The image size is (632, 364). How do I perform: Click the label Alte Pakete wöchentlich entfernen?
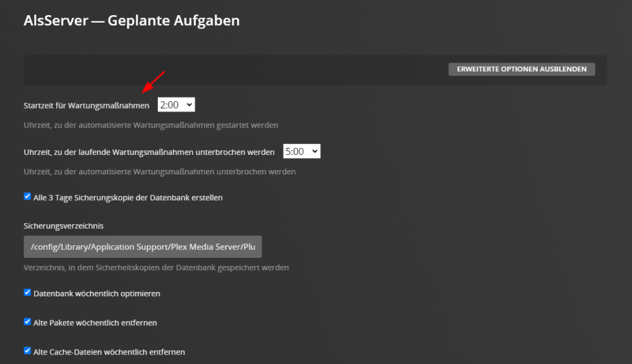point(95,322)
